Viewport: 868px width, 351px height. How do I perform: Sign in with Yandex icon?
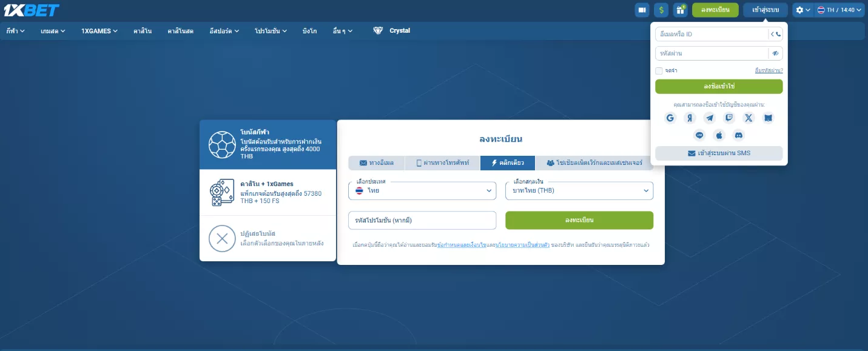click(690, 118)
